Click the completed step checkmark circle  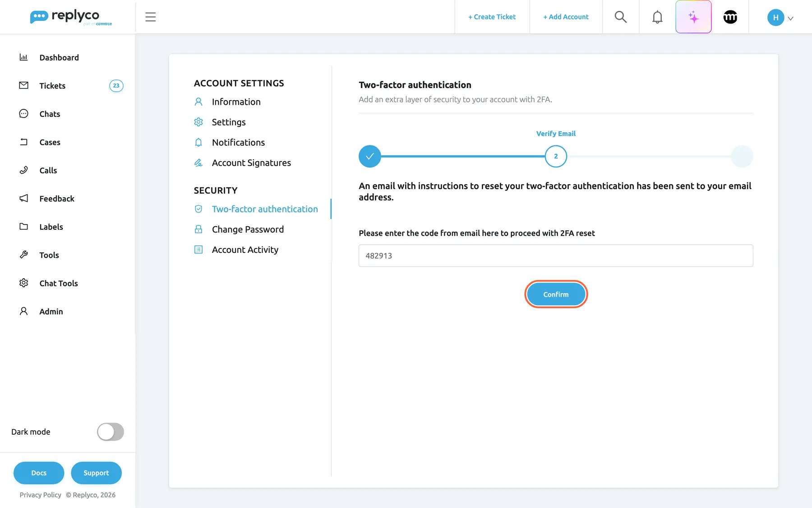(370, 156)
